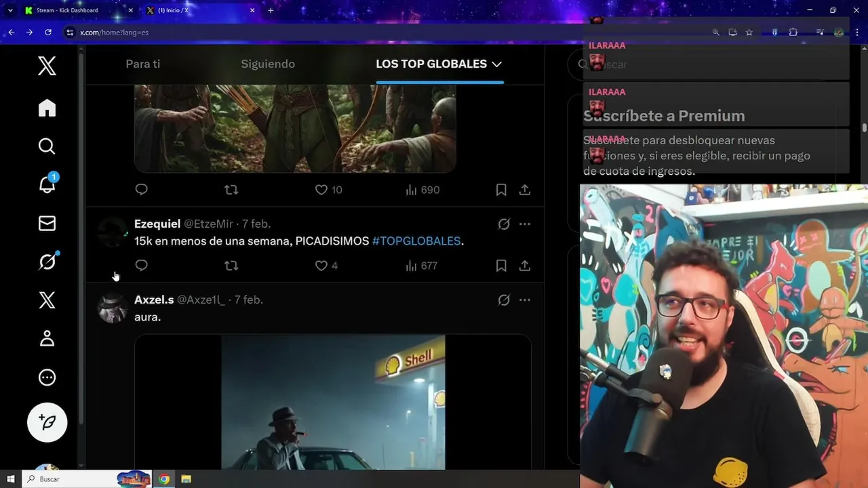Switch to Para ti tab
Image resolution: width=868 pixels, height=488 pixels.
coord(143,64)
